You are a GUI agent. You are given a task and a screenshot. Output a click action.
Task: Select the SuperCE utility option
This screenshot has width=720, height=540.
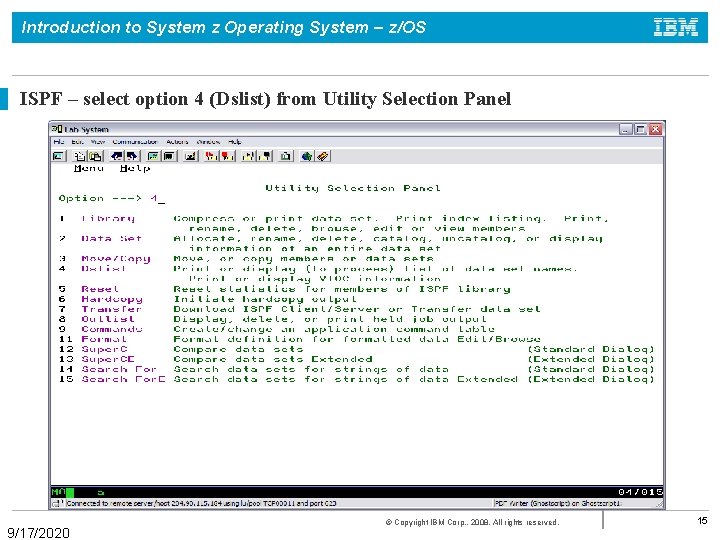click(x=108, y=360)
